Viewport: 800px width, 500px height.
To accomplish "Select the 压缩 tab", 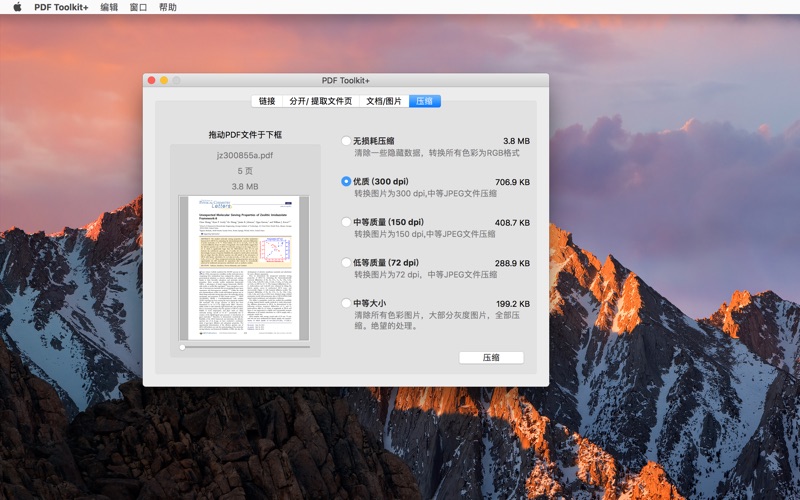I will pos(424,101).
